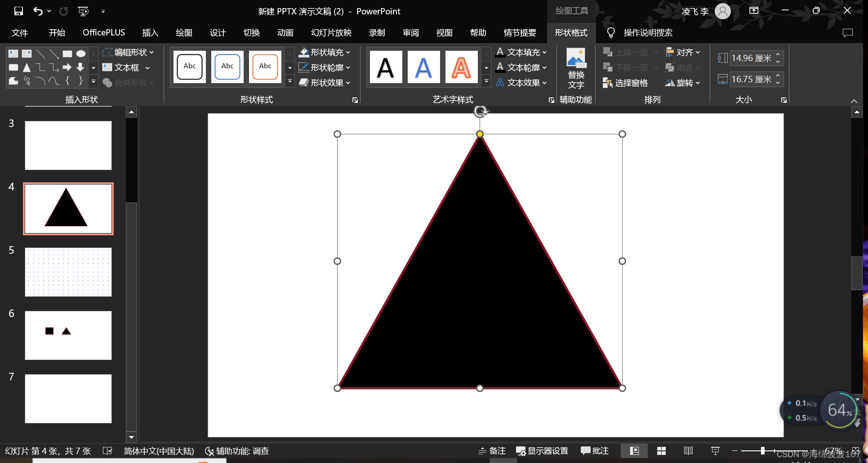Viewport: 868px width, 463px height.
Task: Toggle the 备注 notes pane
Action: pos(492,451)
